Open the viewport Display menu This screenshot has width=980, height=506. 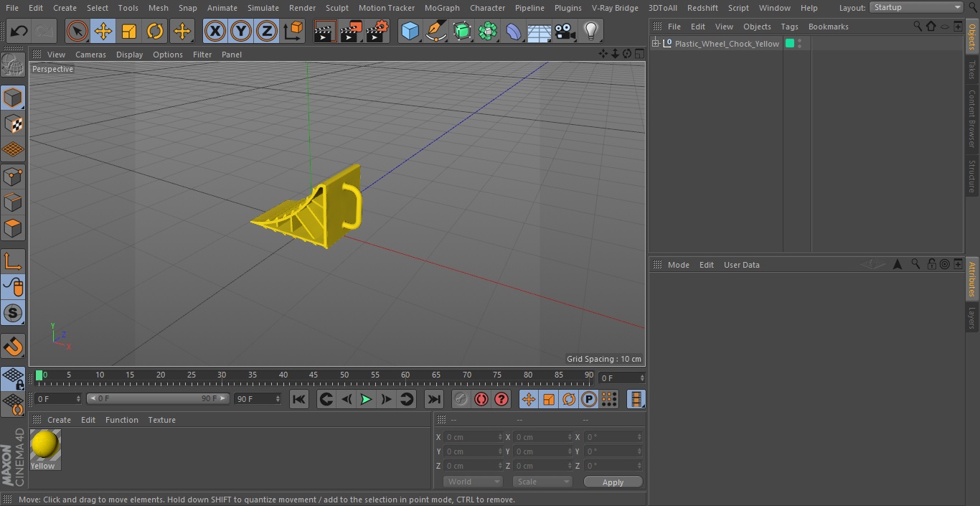(x=129, y=55)
